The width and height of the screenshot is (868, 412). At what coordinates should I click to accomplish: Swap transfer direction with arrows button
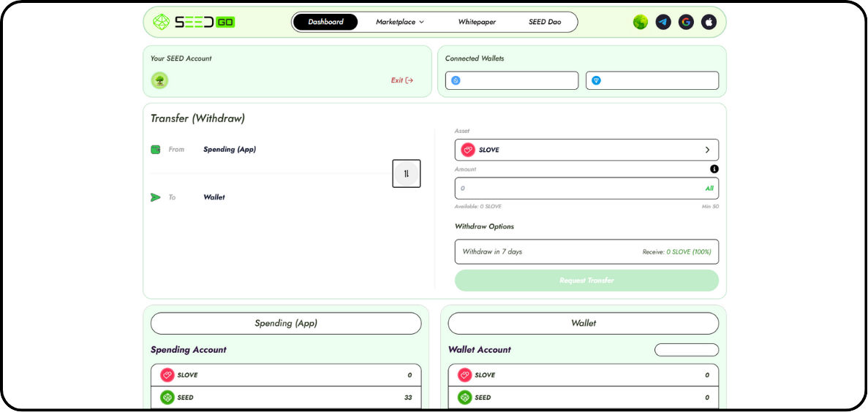(407, 173)
